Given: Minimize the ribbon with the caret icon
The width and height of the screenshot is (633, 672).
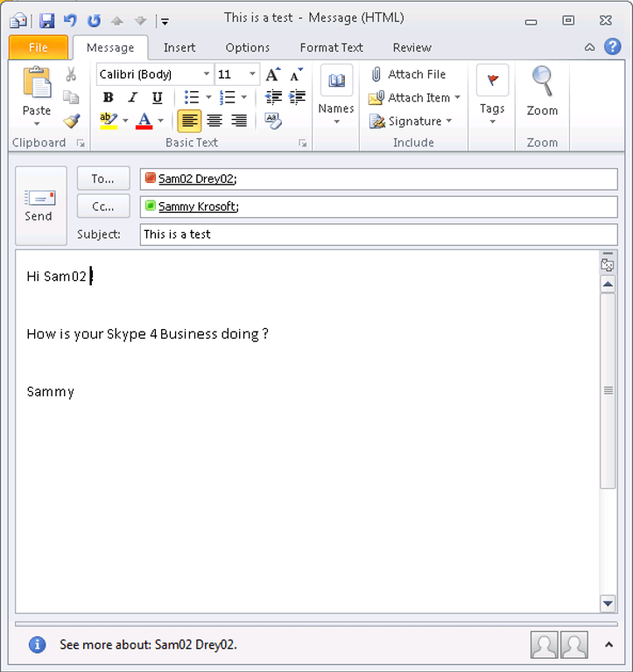Looking at the screenshot, I should coord(590,47).
